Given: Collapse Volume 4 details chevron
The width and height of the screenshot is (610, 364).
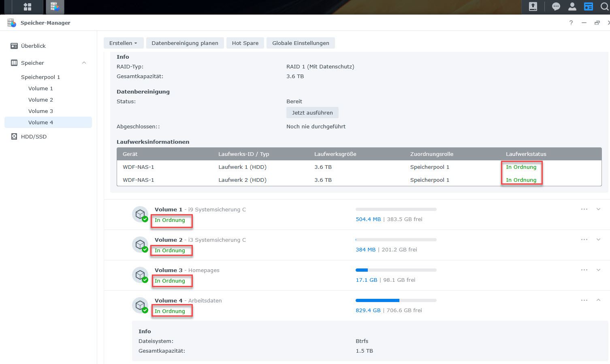Looking at the screenshot, I should 598,300.
